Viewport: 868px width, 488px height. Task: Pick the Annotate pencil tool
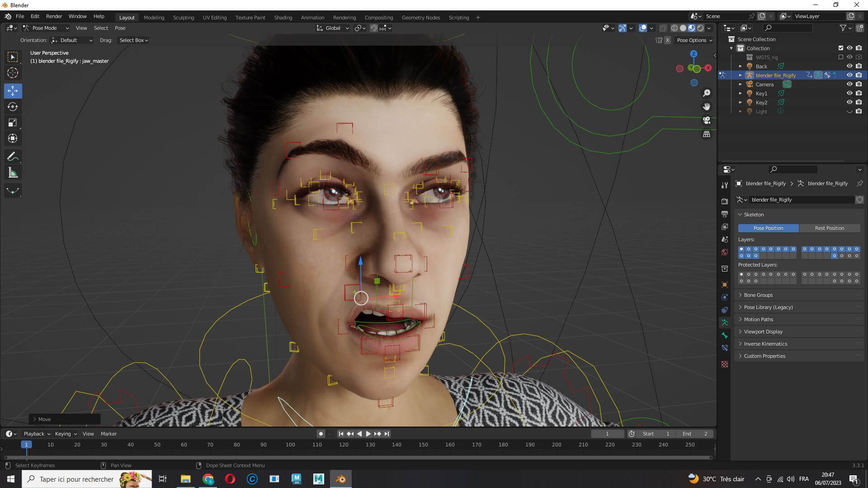13,157
